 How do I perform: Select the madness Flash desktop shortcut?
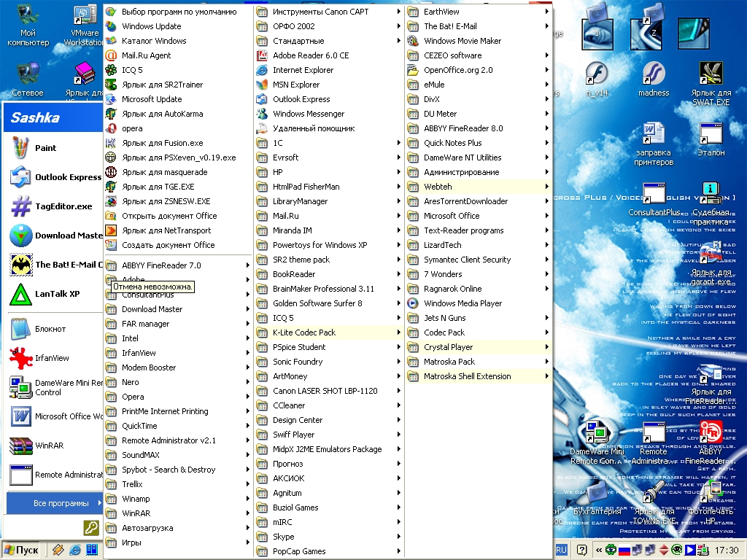[654, 80]
